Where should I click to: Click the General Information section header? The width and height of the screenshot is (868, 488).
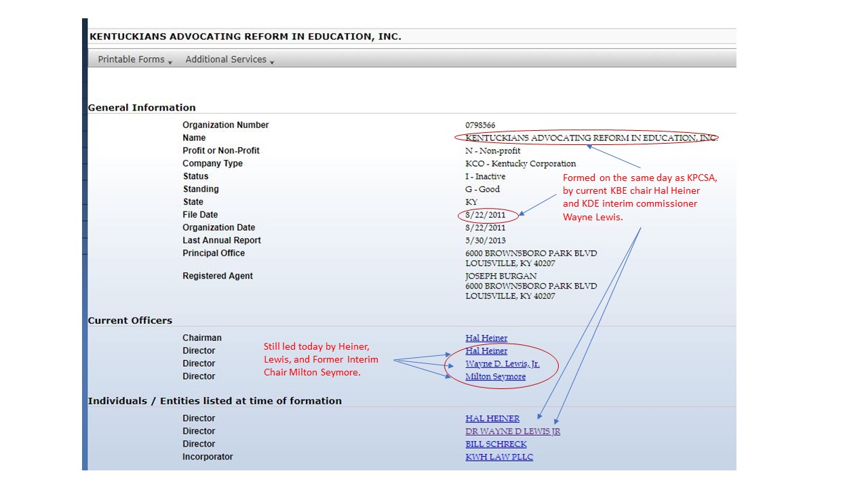pos(142,108)
